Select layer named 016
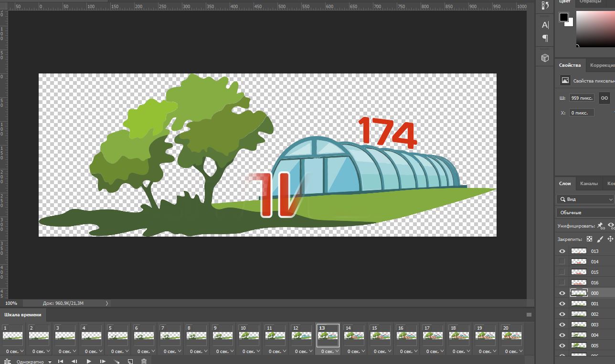This screenshot has width=615, height=364. coord(594,282)
